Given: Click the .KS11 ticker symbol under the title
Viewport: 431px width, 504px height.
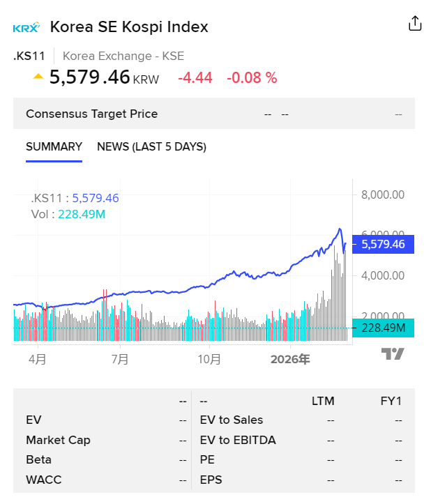Looking at the screenshot, I should [29, 56].
